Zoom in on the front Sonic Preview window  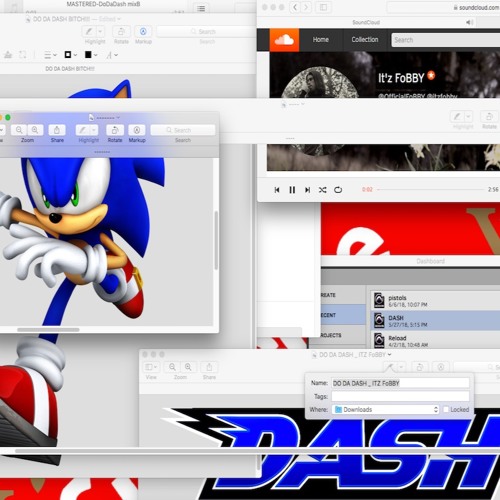pyautogui.click(x=35, y=130)
